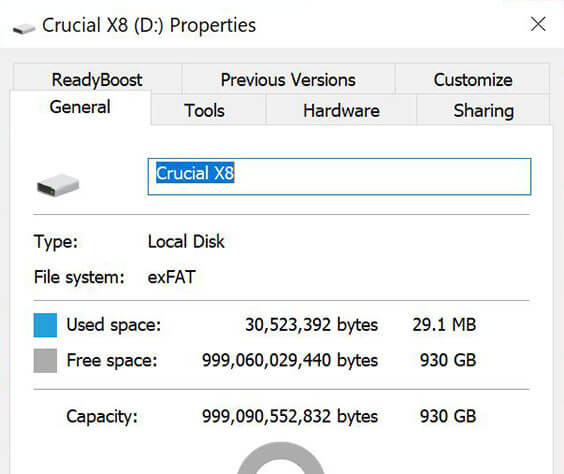Click the "exFAT" file system value

[x=172, y=277]
